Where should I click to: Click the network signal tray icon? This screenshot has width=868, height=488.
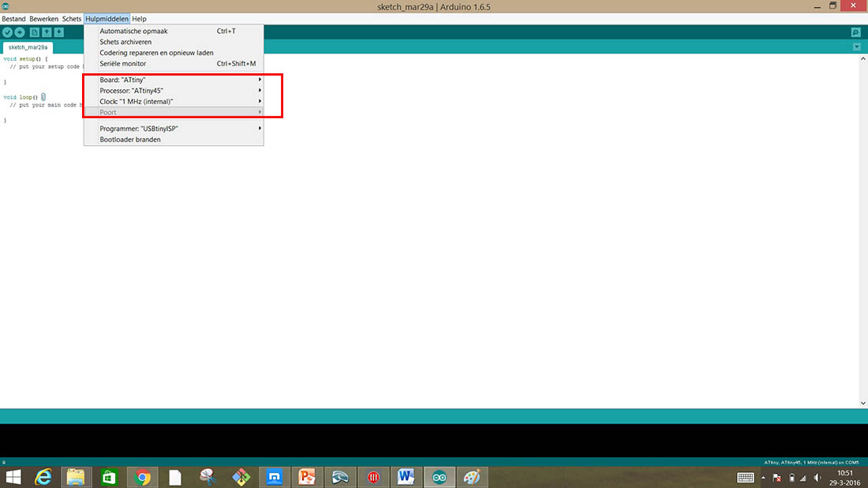point(804,478)
